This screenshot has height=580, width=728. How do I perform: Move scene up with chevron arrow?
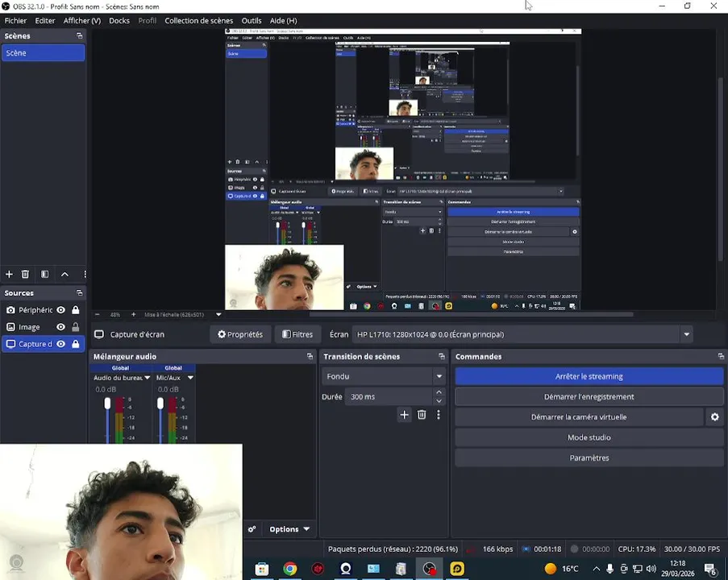click(x=65, y=274)
